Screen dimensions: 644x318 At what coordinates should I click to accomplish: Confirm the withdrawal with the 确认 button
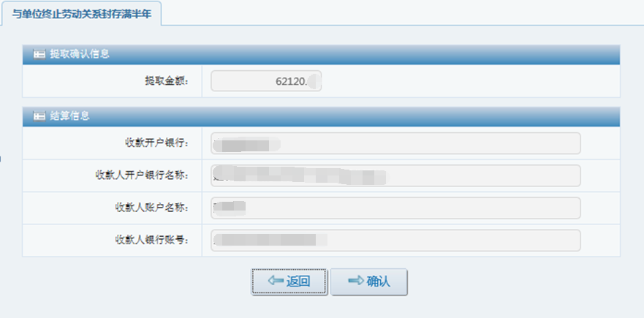[x=369, y=282]
